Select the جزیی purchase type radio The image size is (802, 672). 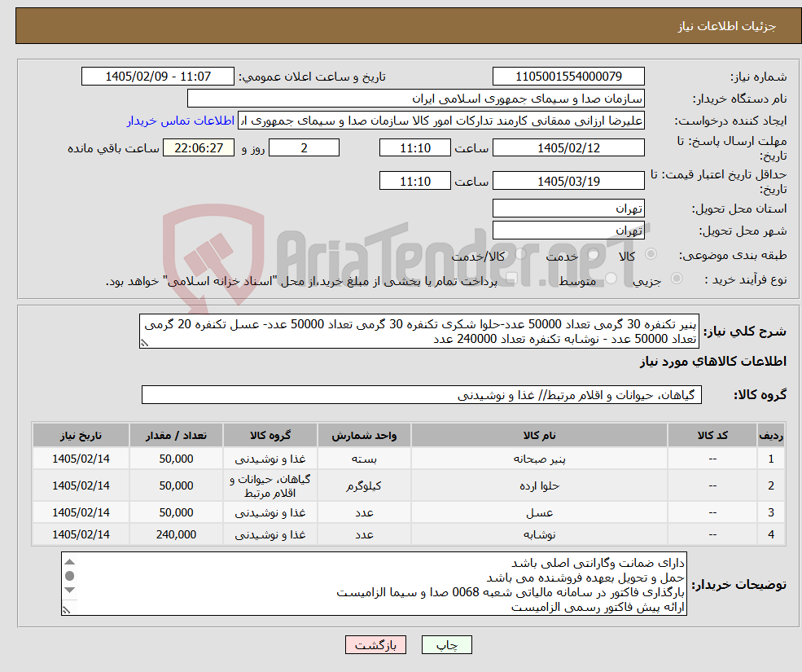[x=676, y=279]
